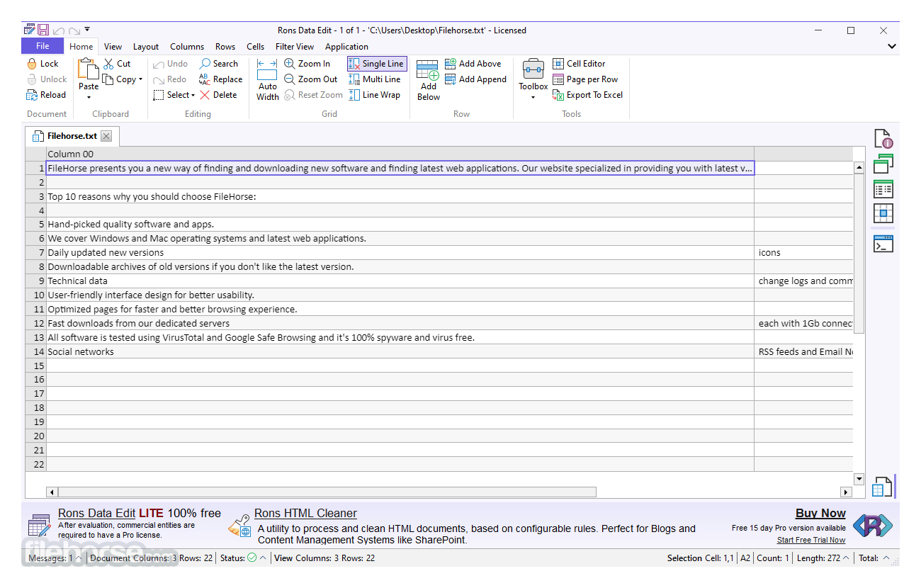The width and height of the screenshot is (921, 588).
Task: Apply Auto Width to the grid
Action: pos(267,81)
